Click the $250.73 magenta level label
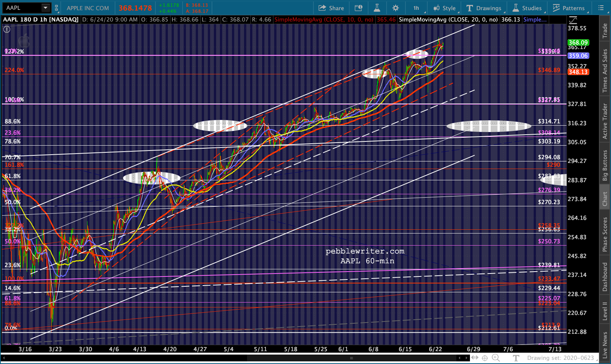Image resolution: width=611 pixels, height=364 pixels. pos(549,241)
